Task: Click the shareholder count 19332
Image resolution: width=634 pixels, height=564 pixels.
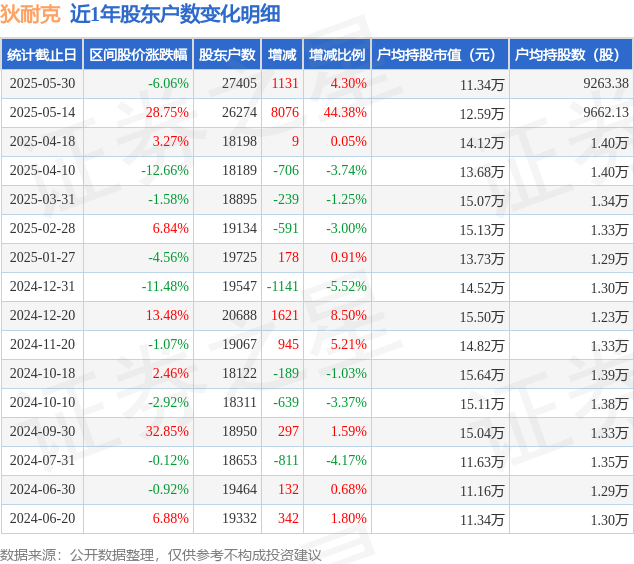Action: (239, 518)
